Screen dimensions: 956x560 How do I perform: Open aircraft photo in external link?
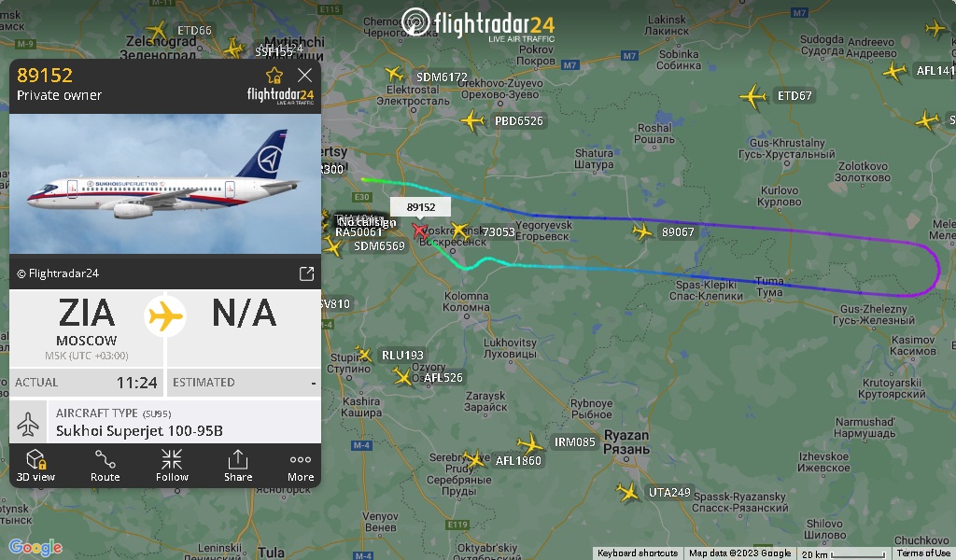pyautogui.click(x=306, y=273)
